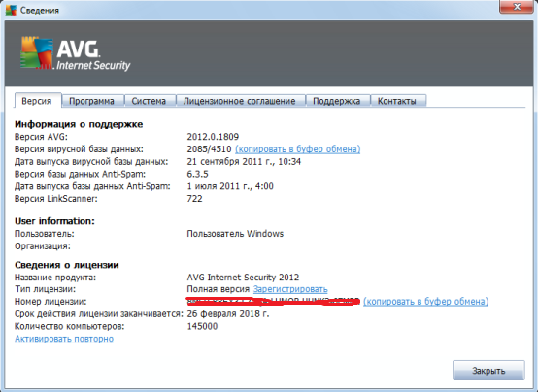Image resolution: width=538 pixels, height=392 pixels.
Task: Click the Версия LinkScanner: label
Action: [x=56, y=199]
